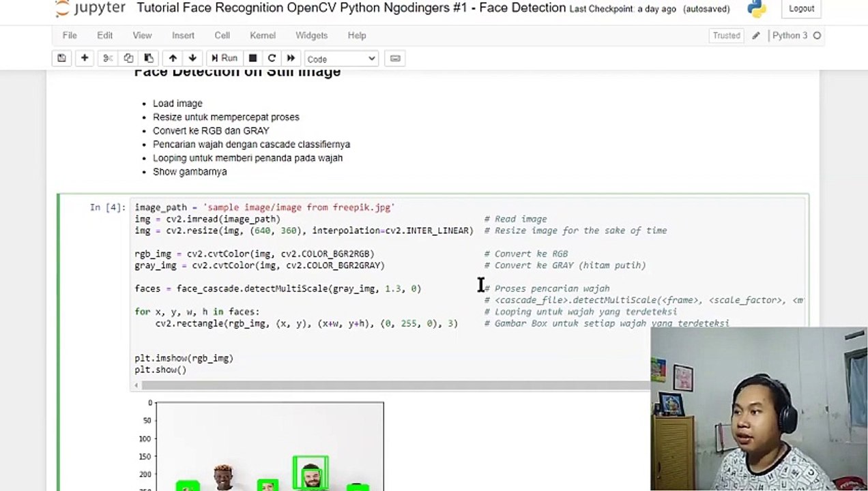Click the '# Read image' comment
This screenshot has height=491, width=868.
[515, 219]
